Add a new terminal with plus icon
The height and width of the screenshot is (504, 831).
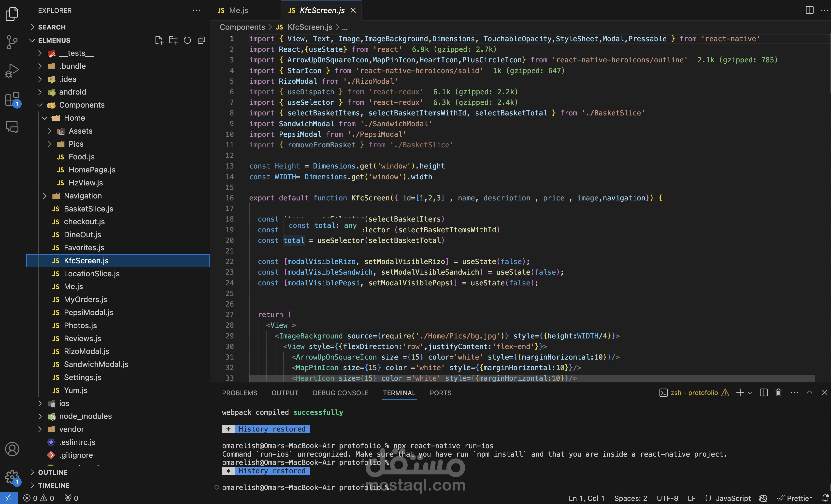[x=740, y=392]
